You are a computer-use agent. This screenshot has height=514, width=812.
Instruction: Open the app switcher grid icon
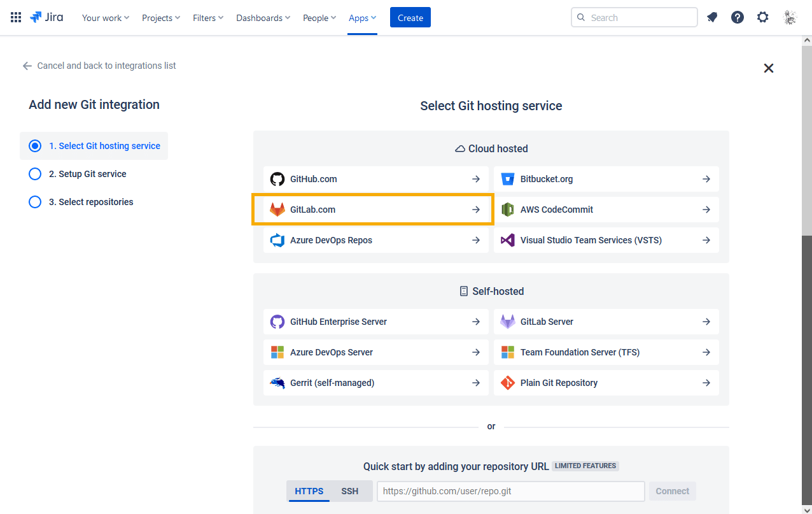click(16, 17)
